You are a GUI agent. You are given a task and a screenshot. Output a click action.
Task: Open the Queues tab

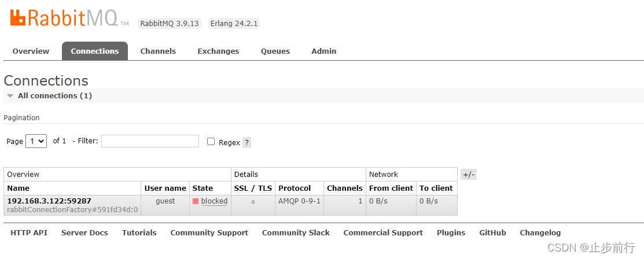tap(275, 51)
